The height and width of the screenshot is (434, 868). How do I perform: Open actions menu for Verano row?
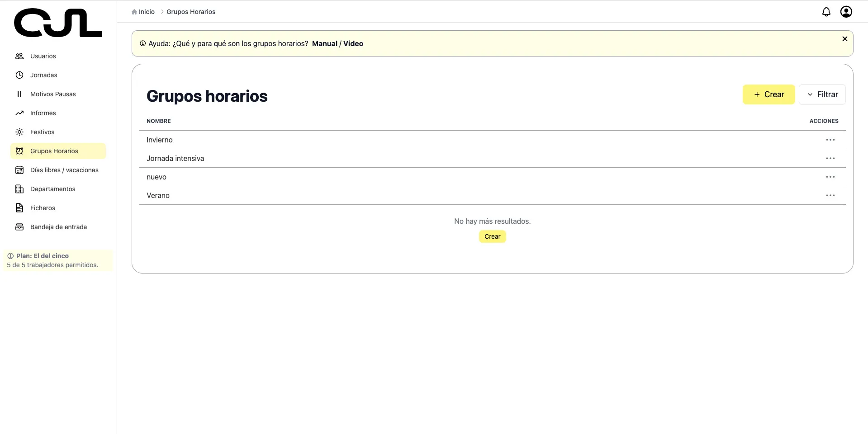[830, 196]
